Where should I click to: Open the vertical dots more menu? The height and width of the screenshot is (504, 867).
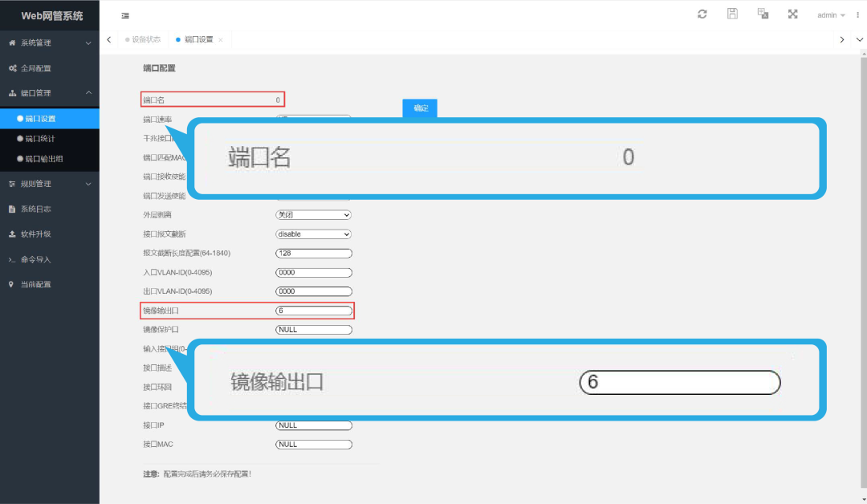coord(857,15)
